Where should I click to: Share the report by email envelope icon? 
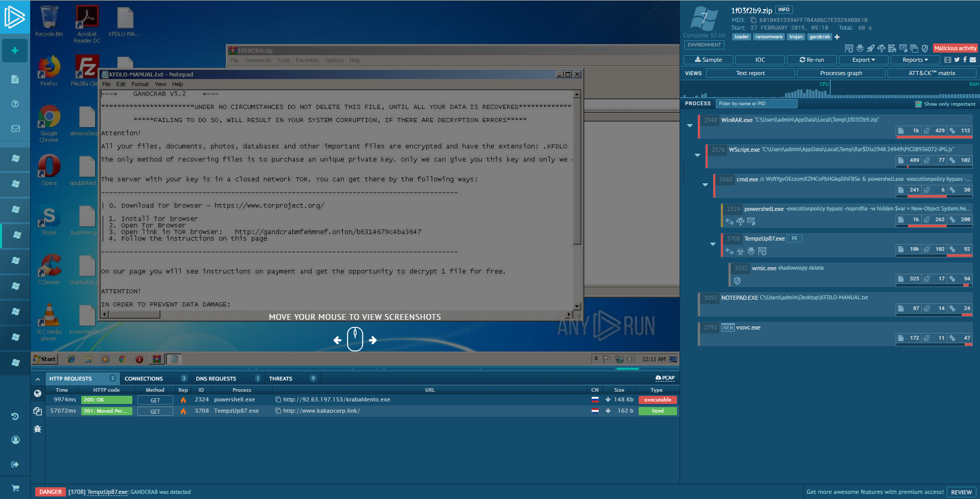pyautogui.click(x=973, y=60)
